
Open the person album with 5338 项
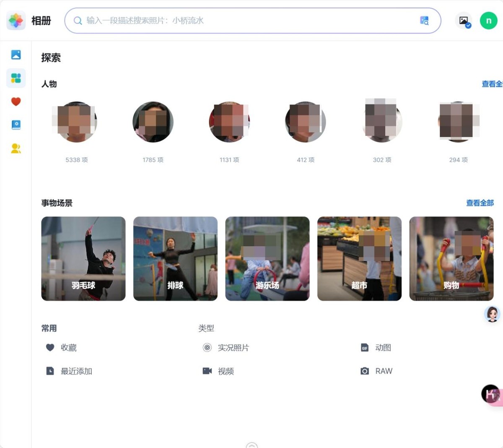pos(76,122)
